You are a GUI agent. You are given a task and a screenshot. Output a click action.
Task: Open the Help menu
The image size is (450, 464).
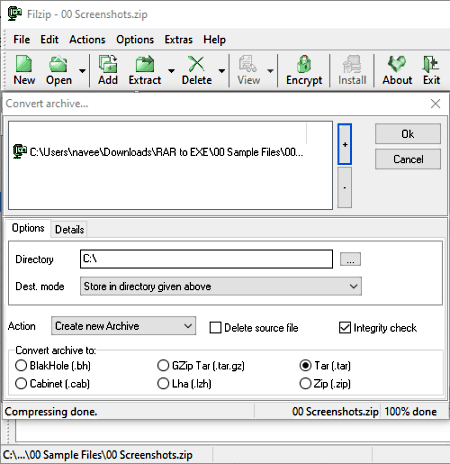[214, 39]
